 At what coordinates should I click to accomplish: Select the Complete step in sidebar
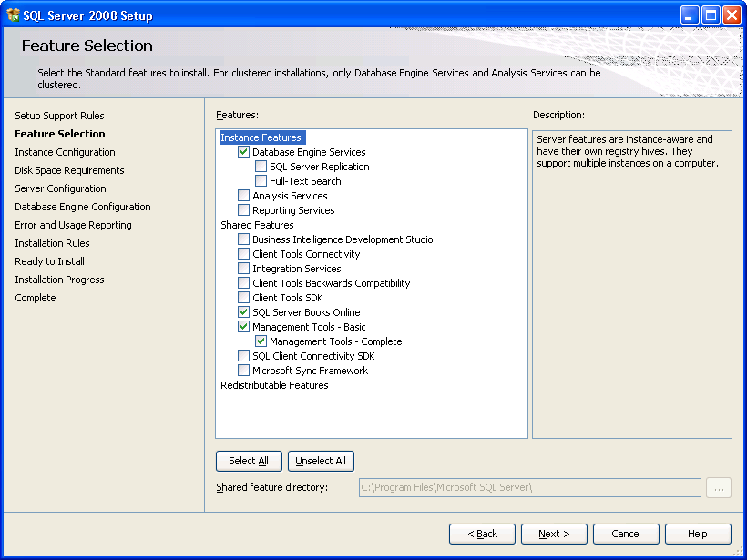36,298
